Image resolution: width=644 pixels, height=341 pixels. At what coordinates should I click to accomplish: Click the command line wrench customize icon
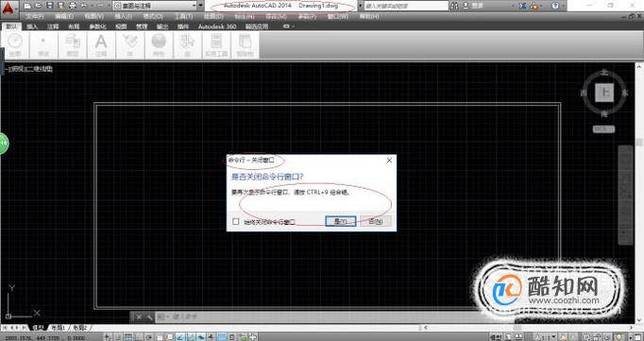coord(148,316)
